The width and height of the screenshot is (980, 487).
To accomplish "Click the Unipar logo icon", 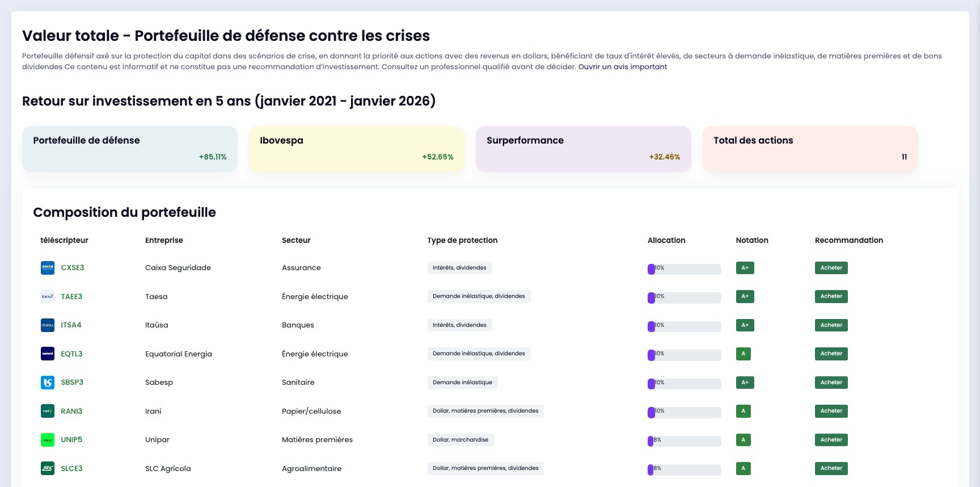I will (x=48, y=440).
